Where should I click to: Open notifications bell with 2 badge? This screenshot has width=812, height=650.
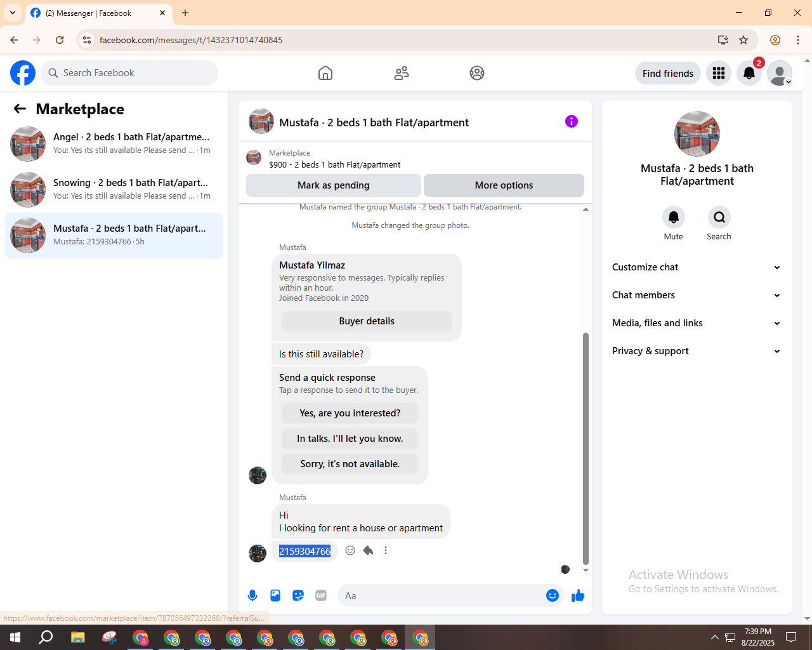pyautogui.click(x=749, y=73)
